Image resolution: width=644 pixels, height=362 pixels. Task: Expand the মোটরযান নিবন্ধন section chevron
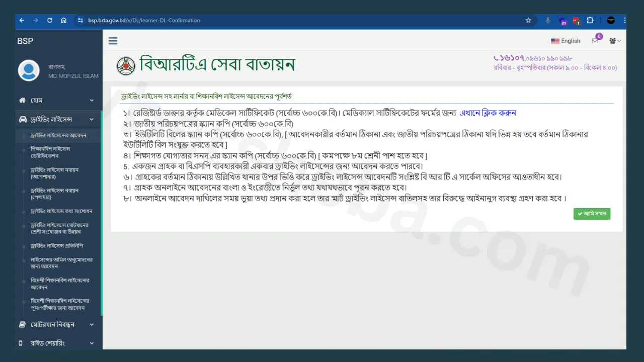click(92, 324)
